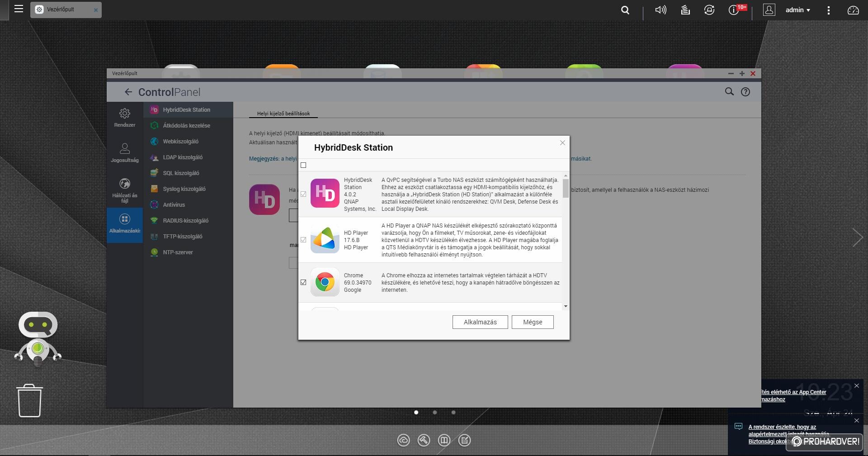This screenshot has height=456, width=868.
Task: Open myQNAPcloud bottom icon
Action: (403, 440)
